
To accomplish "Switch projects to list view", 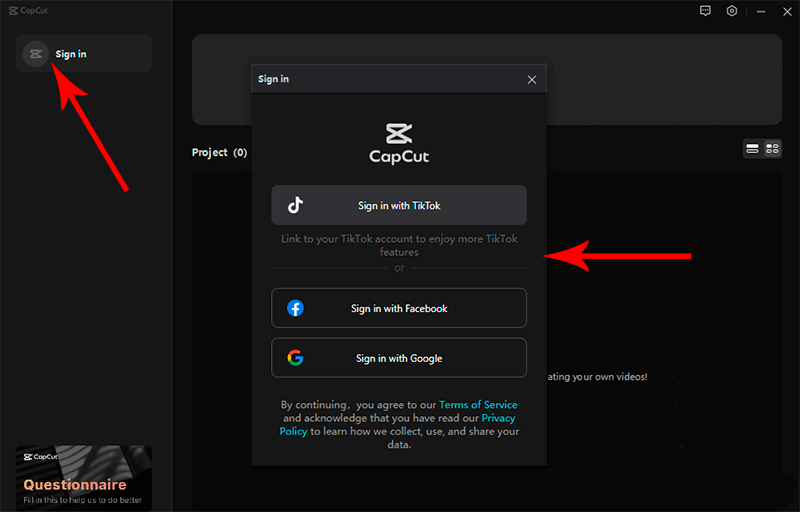I will coord(753,149).
